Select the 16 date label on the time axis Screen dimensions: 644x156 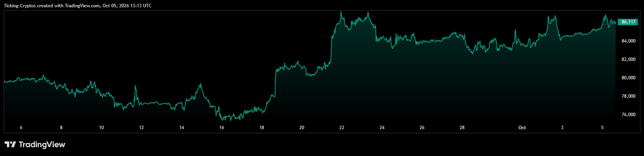222,128
